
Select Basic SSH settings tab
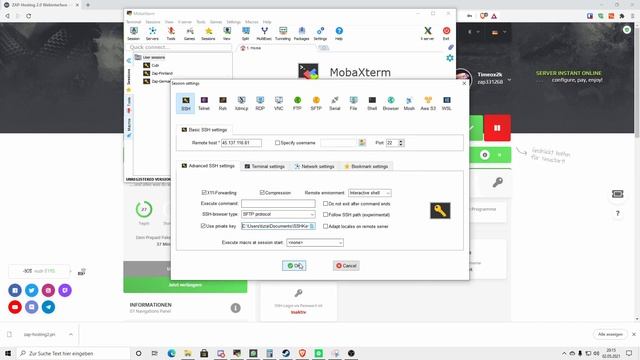204,130
